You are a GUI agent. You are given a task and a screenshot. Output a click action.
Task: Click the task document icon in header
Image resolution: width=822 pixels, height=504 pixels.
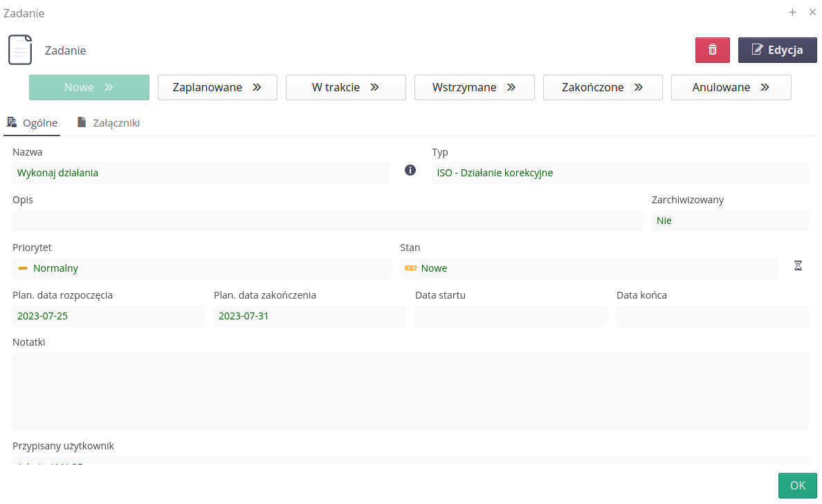point(20,50)
